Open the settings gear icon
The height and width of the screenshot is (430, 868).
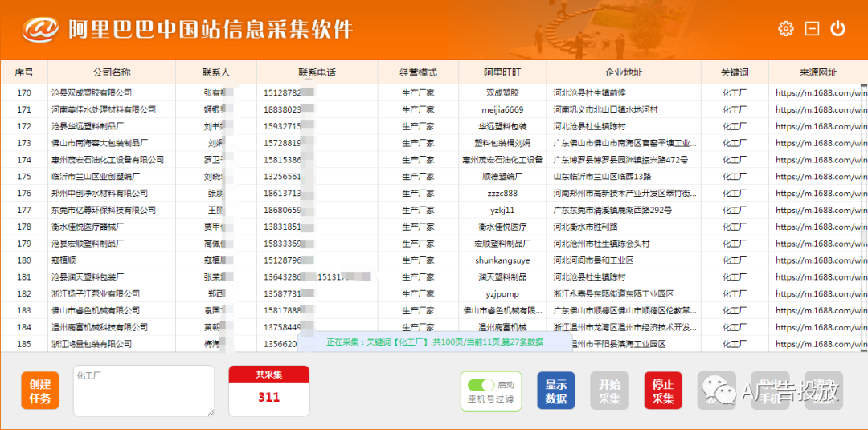[785, 29]
